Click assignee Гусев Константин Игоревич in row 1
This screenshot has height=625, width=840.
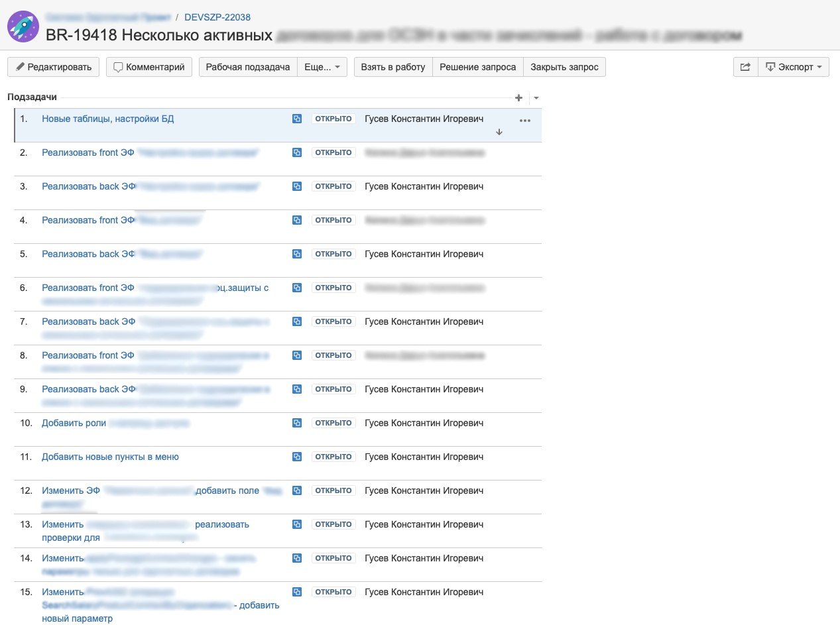pyautogui.click(x=424, y=119)
